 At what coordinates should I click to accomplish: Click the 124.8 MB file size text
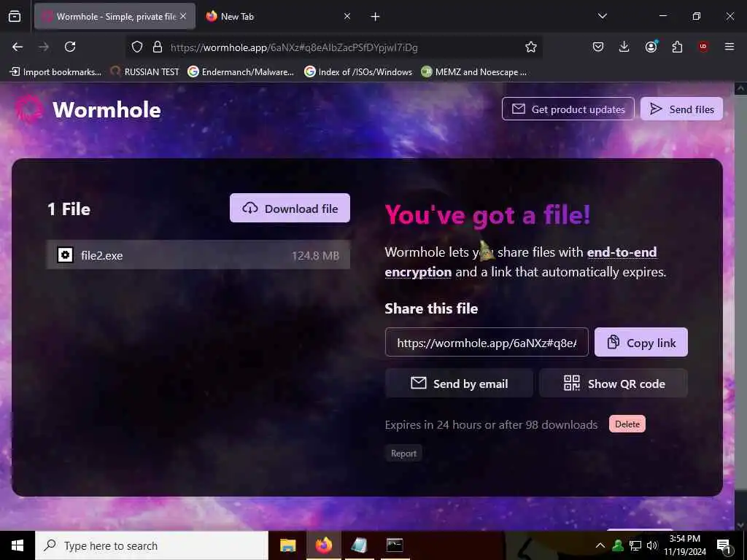tap(315, 256)
